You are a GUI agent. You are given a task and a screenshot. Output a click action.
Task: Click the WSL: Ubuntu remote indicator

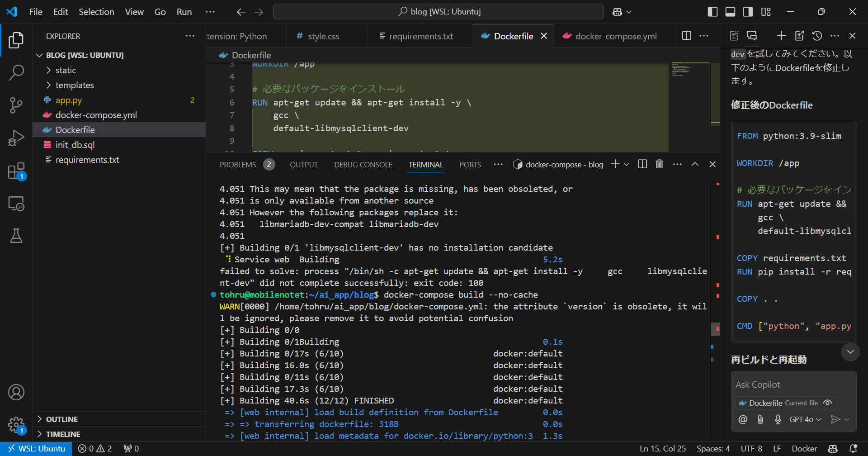click(x=36, y=448)
